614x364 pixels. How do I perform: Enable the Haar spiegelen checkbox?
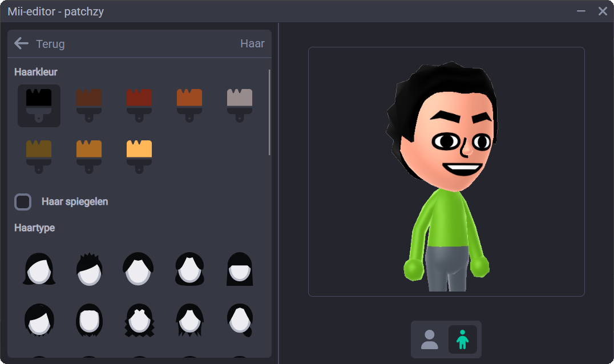(x=23, y=202)
